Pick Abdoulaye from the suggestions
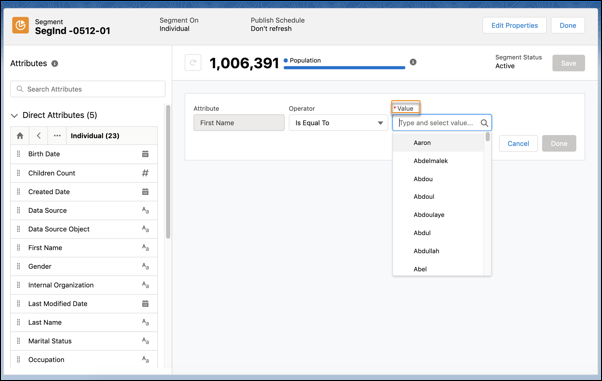Viewport: 602px width, 381px height. tap(438, 215)
